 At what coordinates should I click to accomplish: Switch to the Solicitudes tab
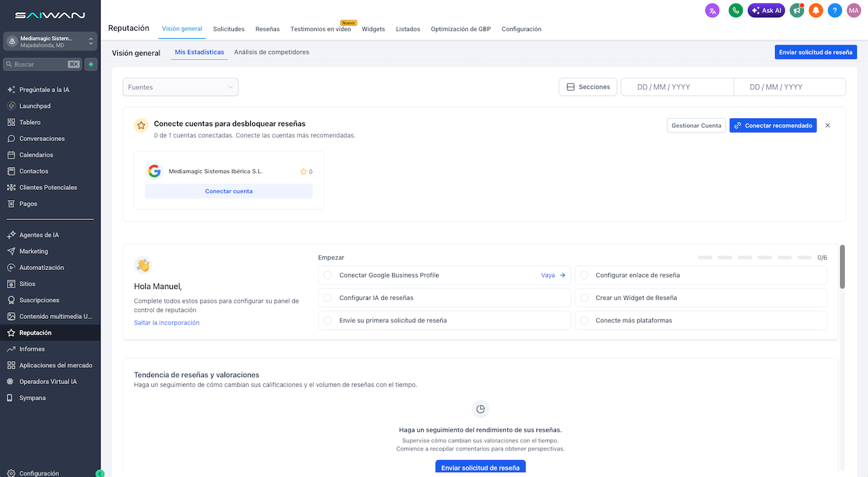tap(229, 29)
